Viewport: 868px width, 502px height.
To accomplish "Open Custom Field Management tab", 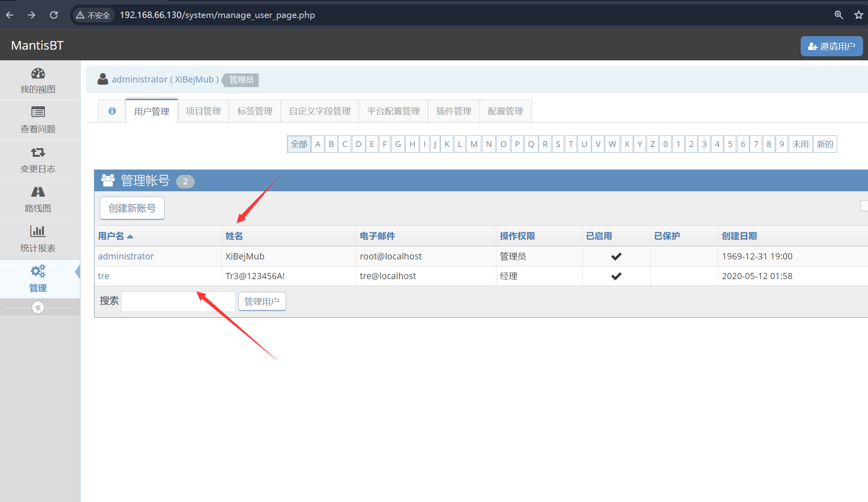I will coord(320,111).
